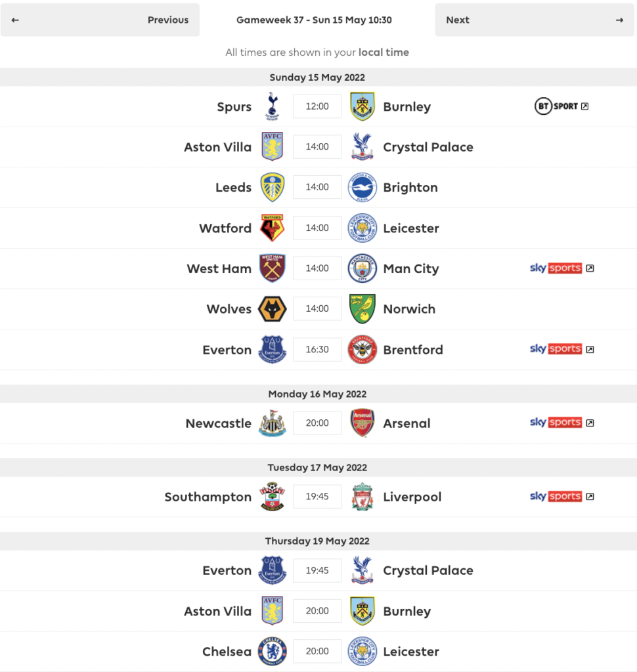Click the left arrow inside the Previous button
The width and height of the screenshot is (637, 672).
pyautogui.click(x=16, y=20)
